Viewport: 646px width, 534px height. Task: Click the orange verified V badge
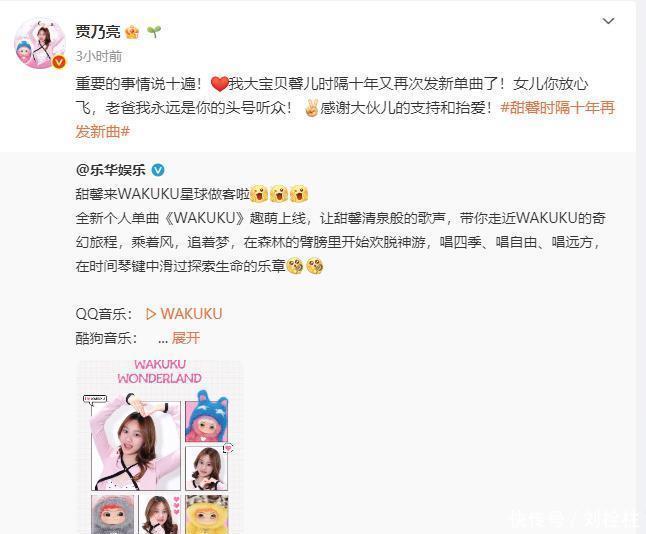[x=59, y=62]
